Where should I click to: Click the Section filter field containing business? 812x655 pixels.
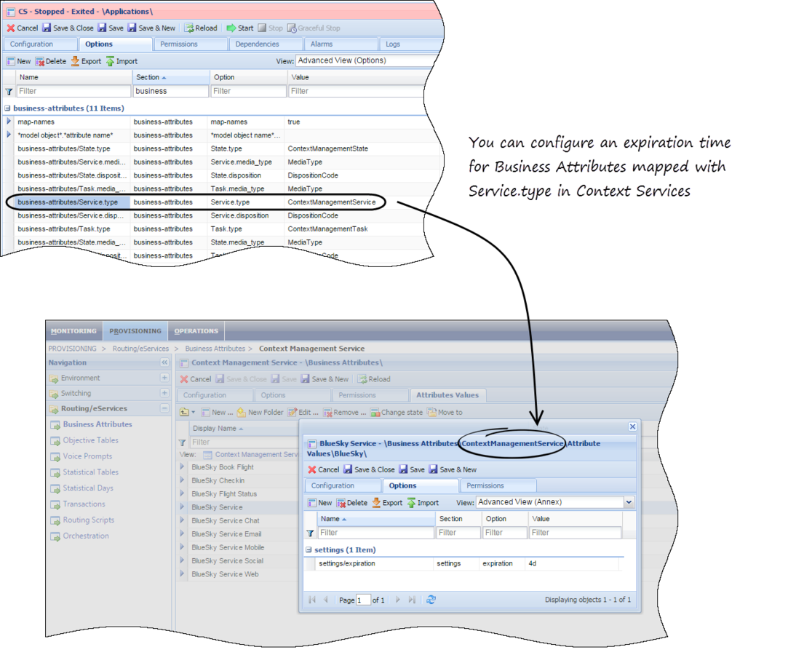tap(170, 91)
